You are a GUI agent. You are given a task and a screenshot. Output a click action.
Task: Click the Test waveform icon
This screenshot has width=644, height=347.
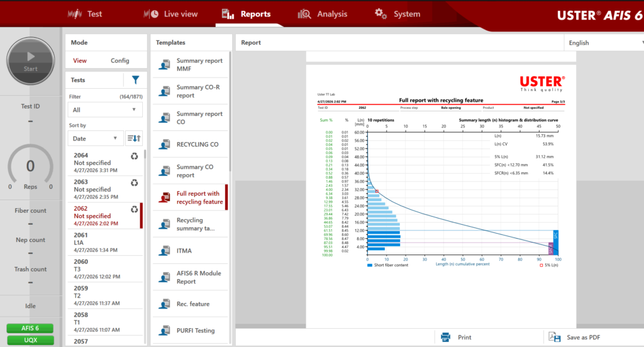[x=75, y=14]
